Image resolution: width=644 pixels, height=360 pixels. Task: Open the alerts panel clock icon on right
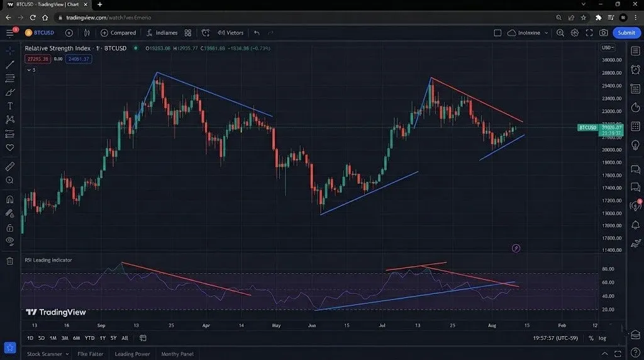[635, 69]
